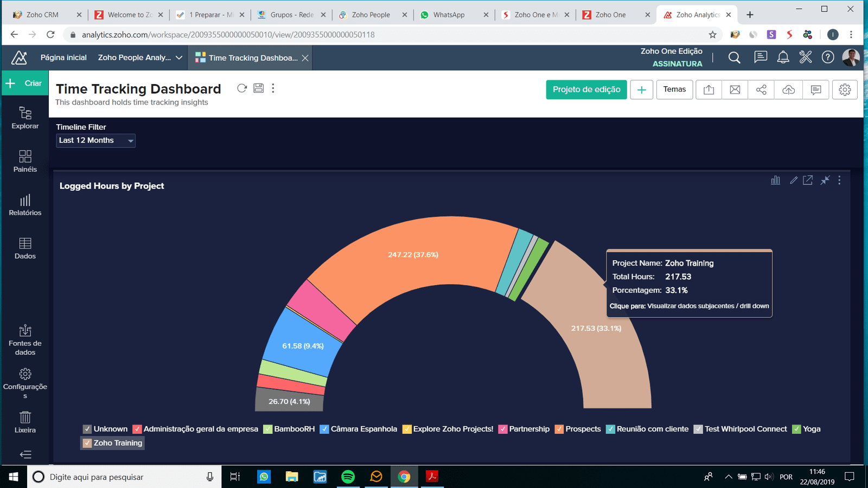
Task: Open the more options dots beside the dashboard title
Action: click(x=273, y=88)
